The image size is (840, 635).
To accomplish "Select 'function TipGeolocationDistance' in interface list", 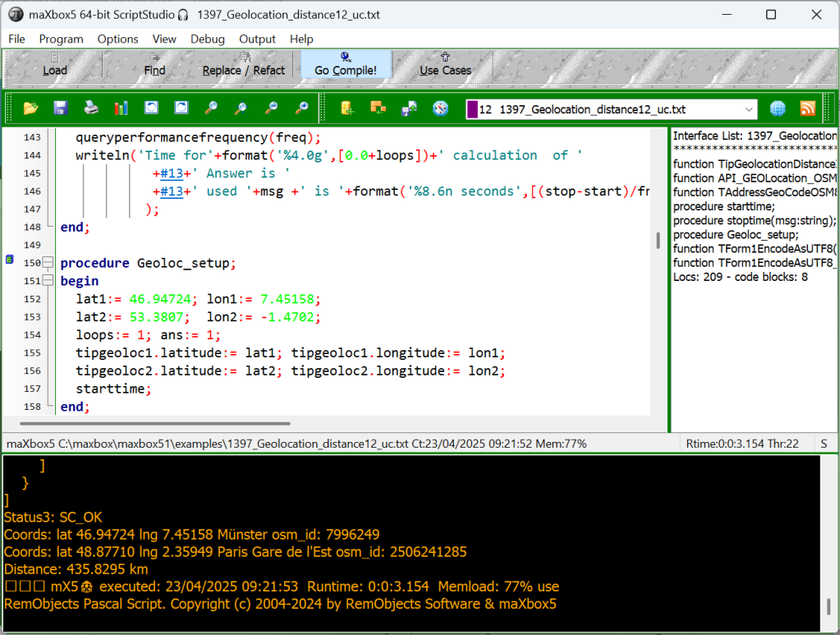I will pyautogui.click(x=755, y=164).
